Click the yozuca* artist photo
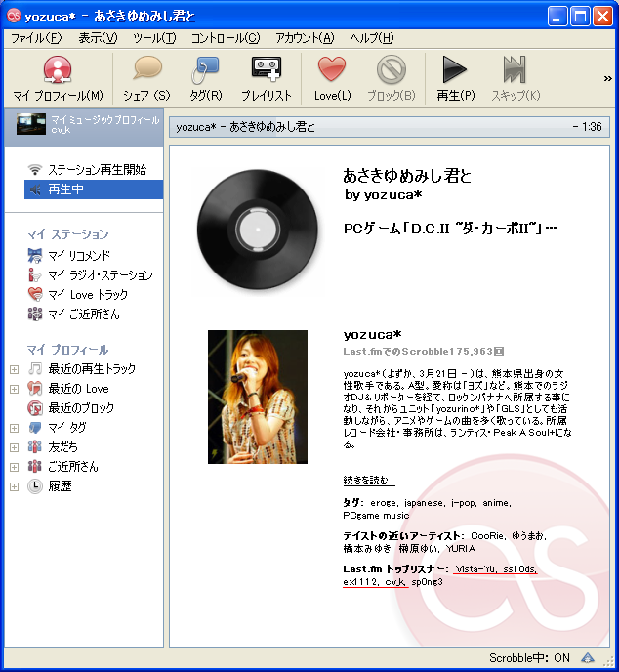This screenshot has width=619, height=672. tap(258, 397)
